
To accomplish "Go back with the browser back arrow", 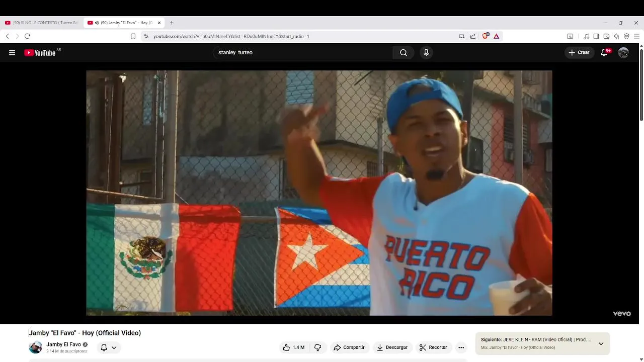I will click(7, 36).
